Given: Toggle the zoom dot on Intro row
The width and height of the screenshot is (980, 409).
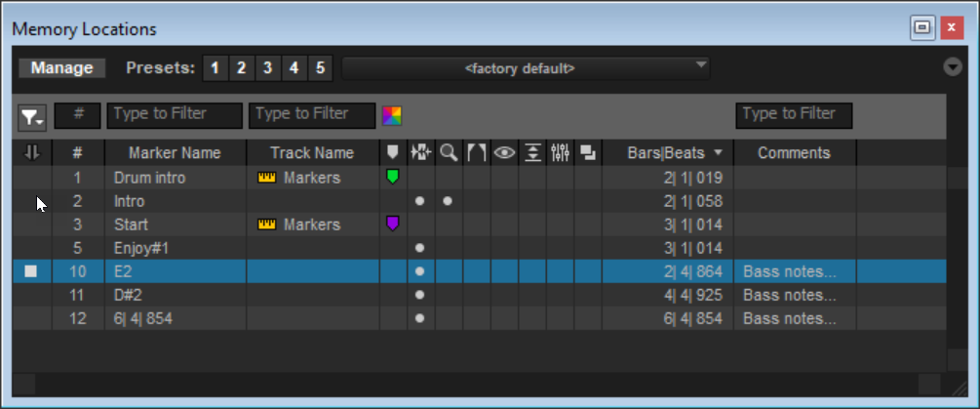Looking at the screenshot, I should [x=448, y=201].
